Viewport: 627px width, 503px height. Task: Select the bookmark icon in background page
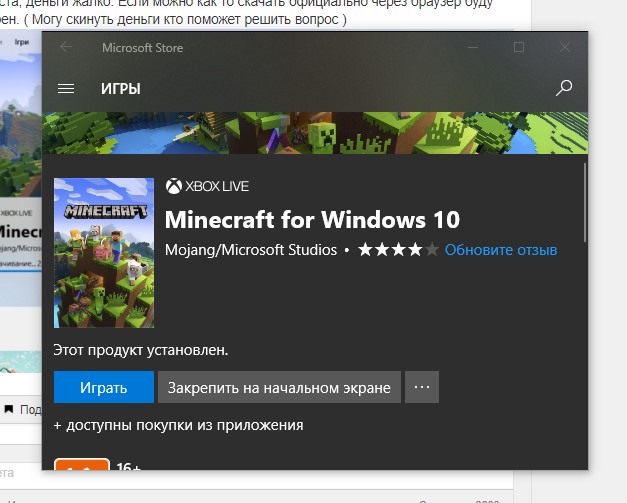9,409
